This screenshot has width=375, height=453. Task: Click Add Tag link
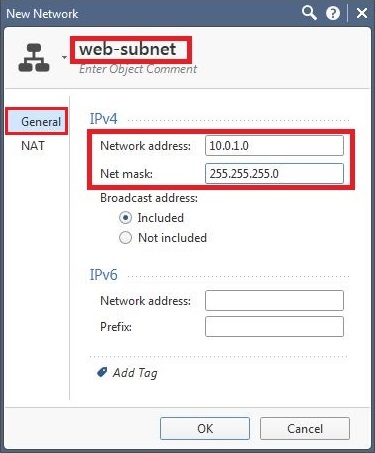[x=135, y=373]
